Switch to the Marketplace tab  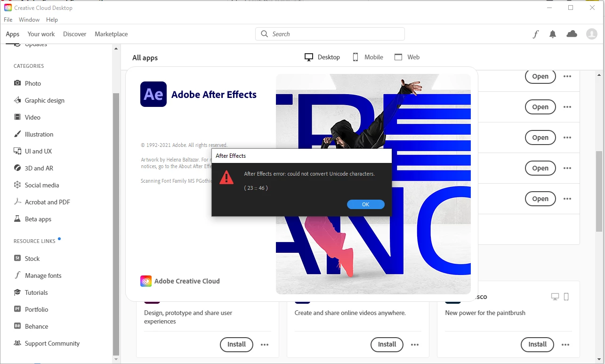pos(111,34)
